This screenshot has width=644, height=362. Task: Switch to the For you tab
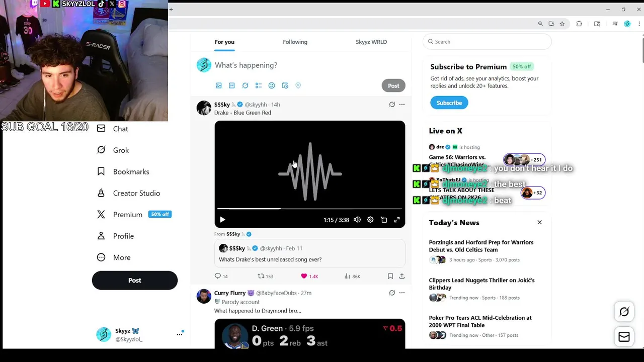[x=224, y=42]
